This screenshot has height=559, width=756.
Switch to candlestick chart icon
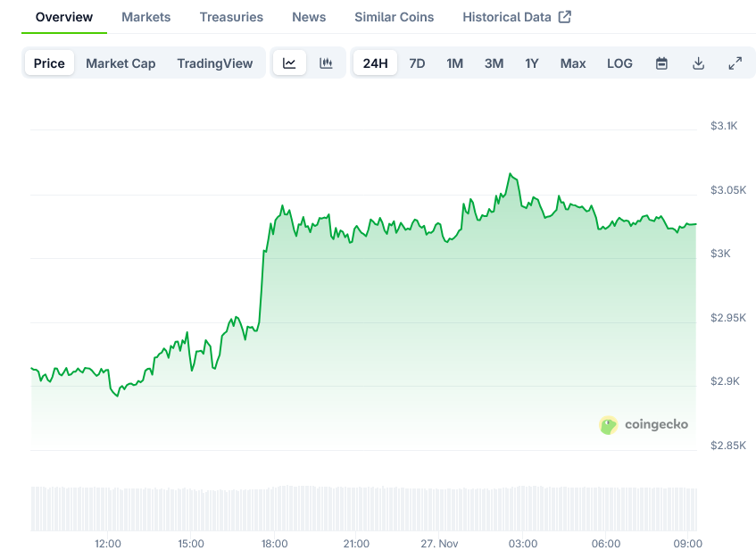click(326, 63)
